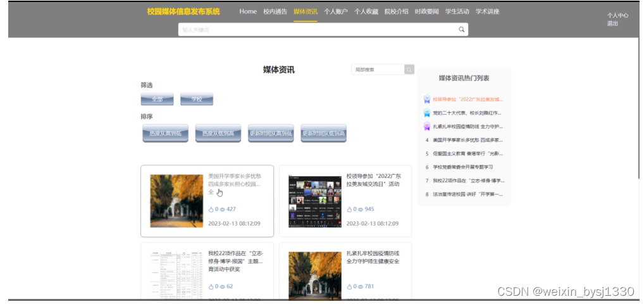Image resolution: width=644 pixels, height=304 pixels.
Task: Open the 美国开学季家长多忧愁 article thumbnail
Action: point(176,201)
